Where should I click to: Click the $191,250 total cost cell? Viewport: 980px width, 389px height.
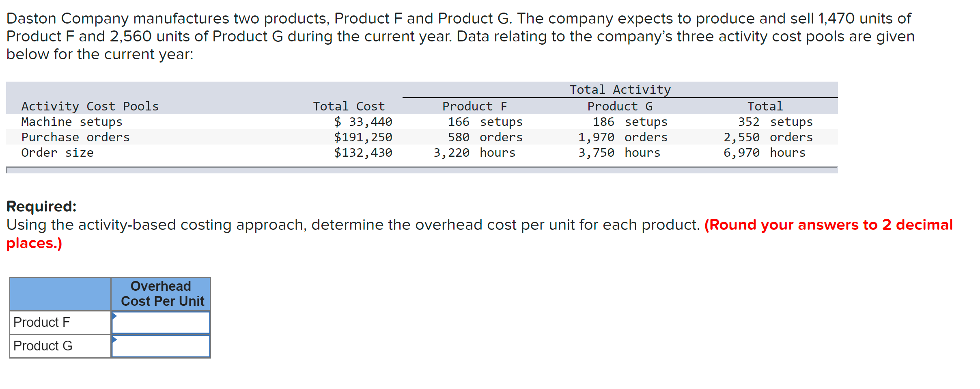363,137
